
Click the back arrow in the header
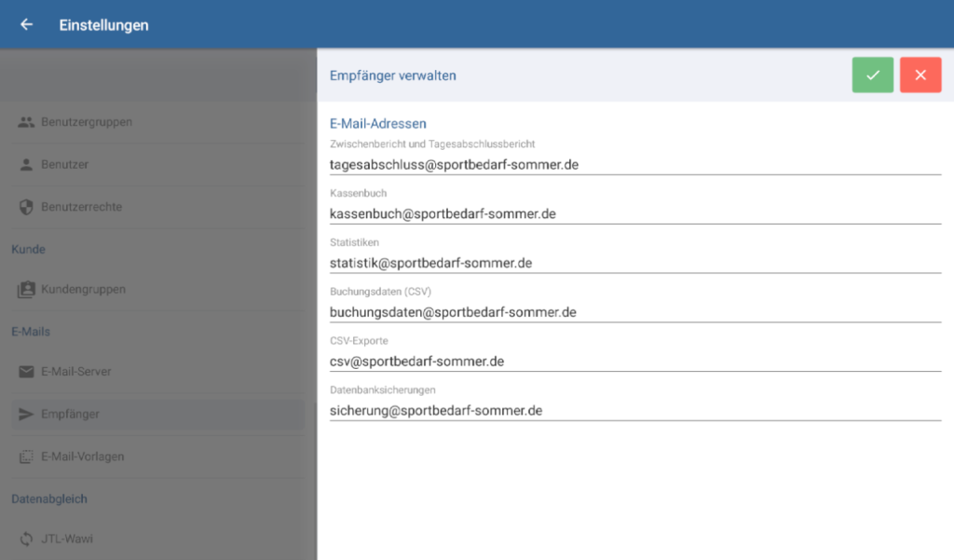click(x=25, y=24)
